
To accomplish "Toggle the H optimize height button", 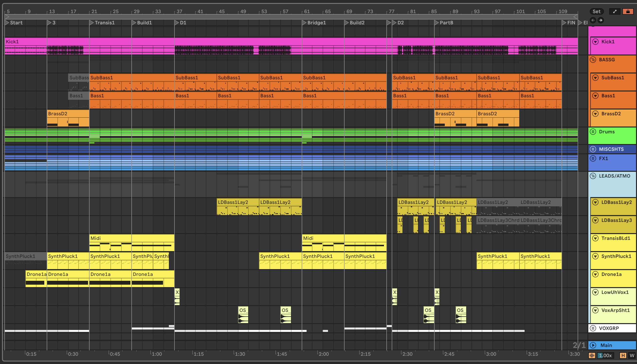I will (623, 355).
